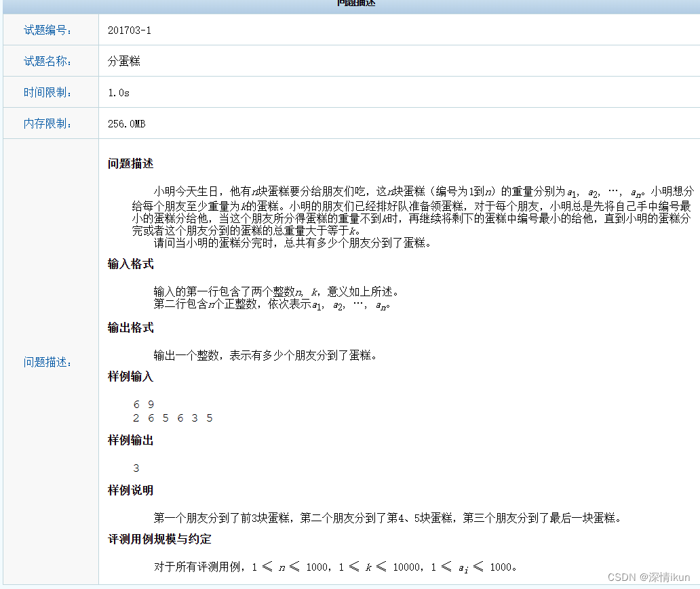
Task: Click the blue 问题描述 row label
Action: point(47,362)
